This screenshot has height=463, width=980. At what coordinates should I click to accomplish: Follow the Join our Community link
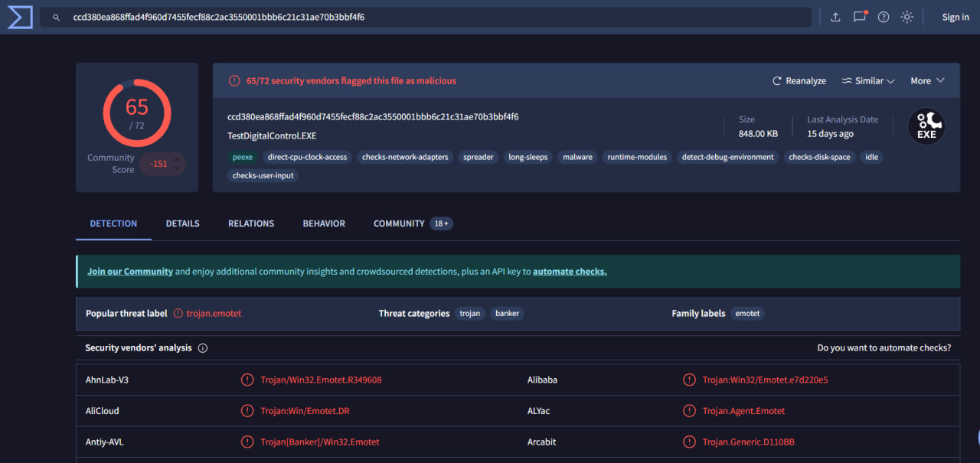click(x=130, y=272)
